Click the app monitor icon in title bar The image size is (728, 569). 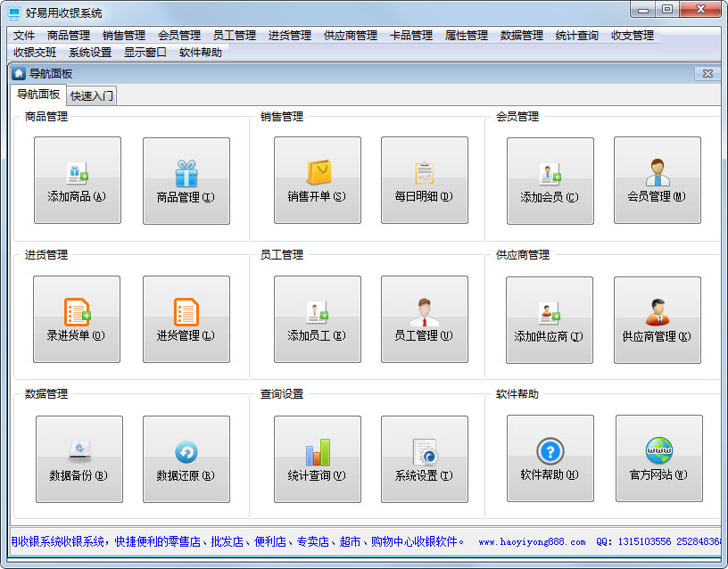coord(15,13)
